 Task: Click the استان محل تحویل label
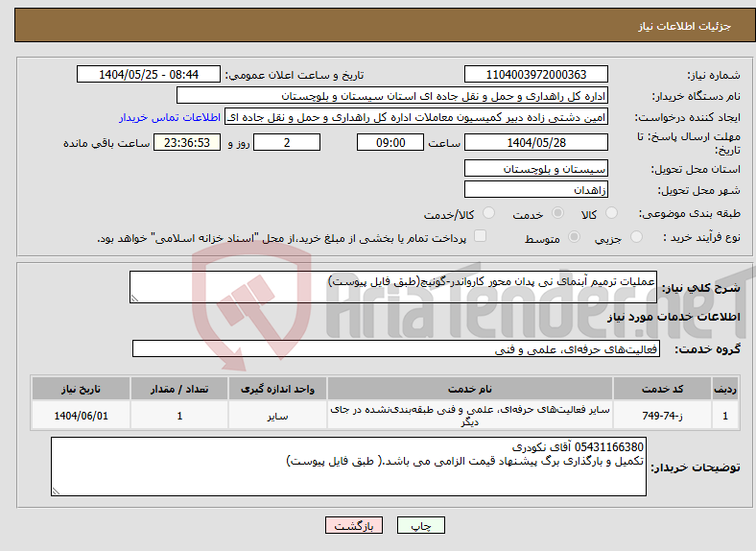point(696,169)
